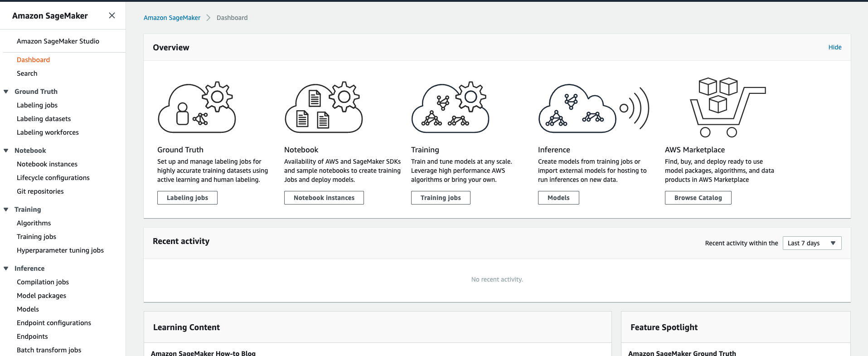Viewport: 868px width, 356px height.
Task: Click the Ground Truth sidebar section title
Action: (36, 92)
